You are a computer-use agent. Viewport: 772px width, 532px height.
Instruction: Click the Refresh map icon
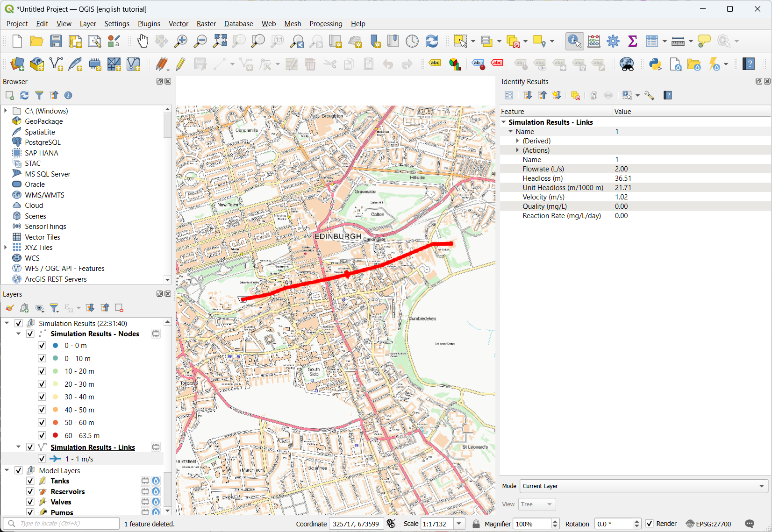[x=431, y=41]
